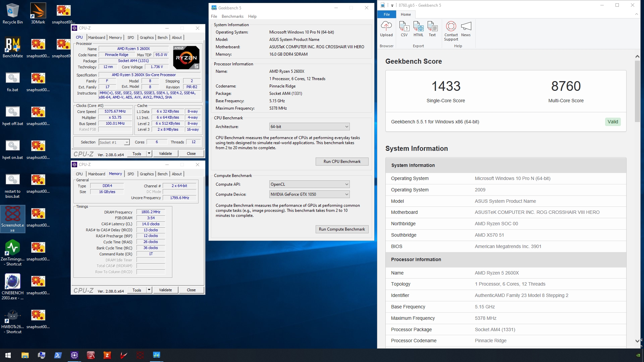
Task: Select the hpet on.bat desktop file
Action: pos(13,149)
